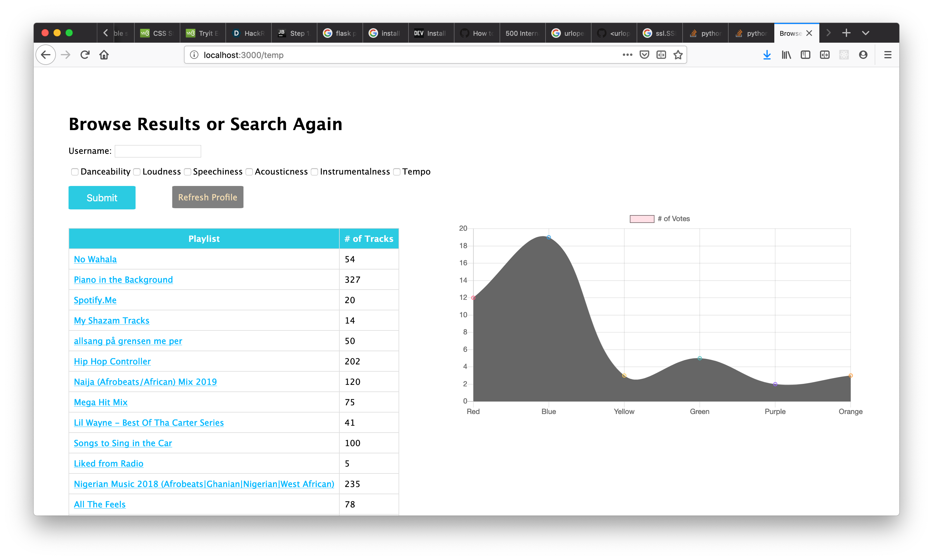The height and width of the screenshot is (560, 933).
Task: Click the browser reload icon
Action: click(x=85, y=55)
